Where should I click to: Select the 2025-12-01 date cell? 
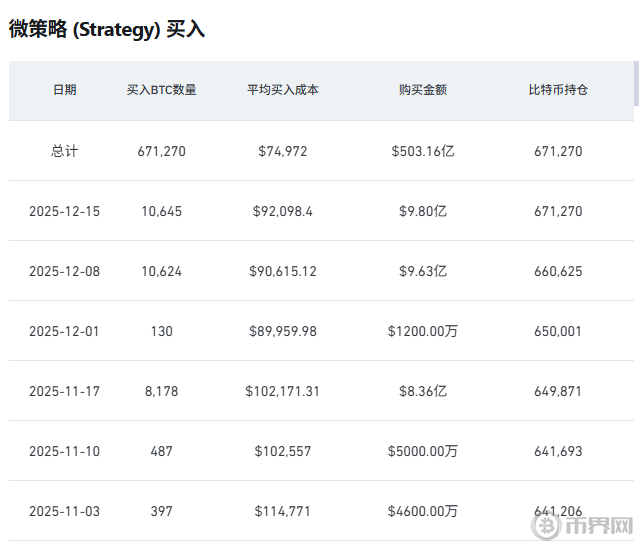(x=64, y=331)
